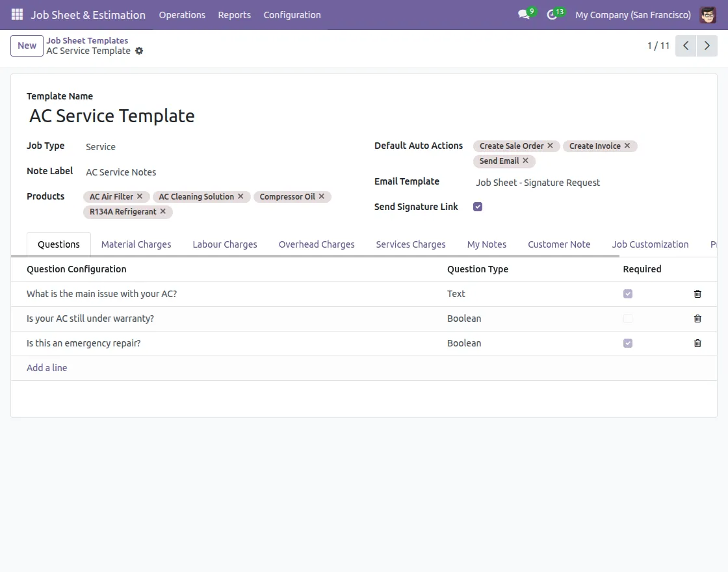Open the apps grid menu icon
728x572 pixels.
(16, 14)
